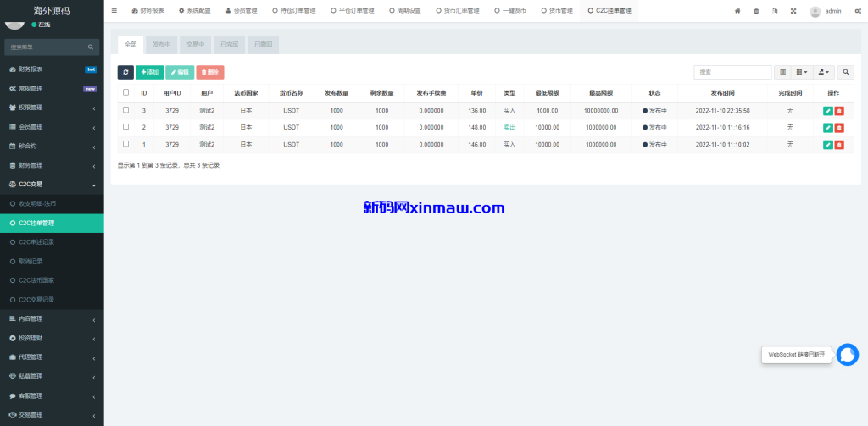Open the blue chat bubble icon

click(848, 355)
